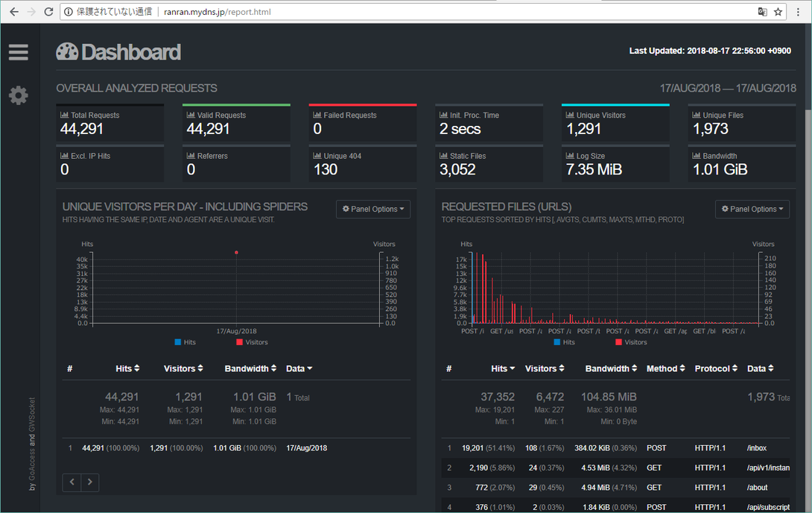812x513 pixels.
Task: Click the browser back arrow
Action: pyautogui.click(x=13, y=12)
